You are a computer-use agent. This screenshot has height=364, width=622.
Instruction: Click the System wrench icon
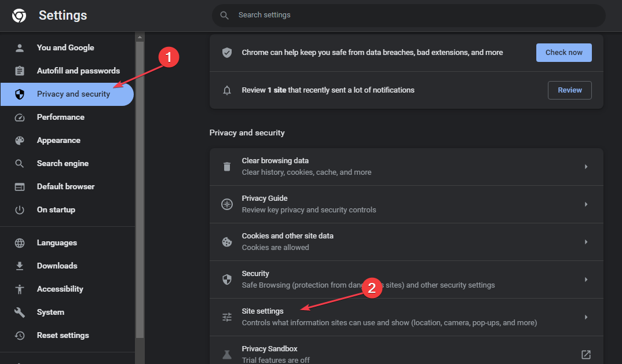20,312
